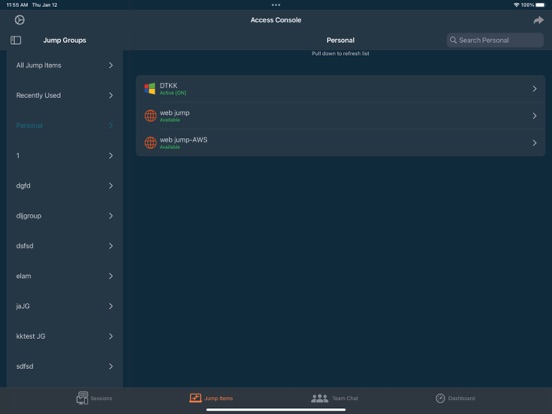552x414 pixels.
Task: Tap the Wi-Fi status icon
Action: point(516,5)
